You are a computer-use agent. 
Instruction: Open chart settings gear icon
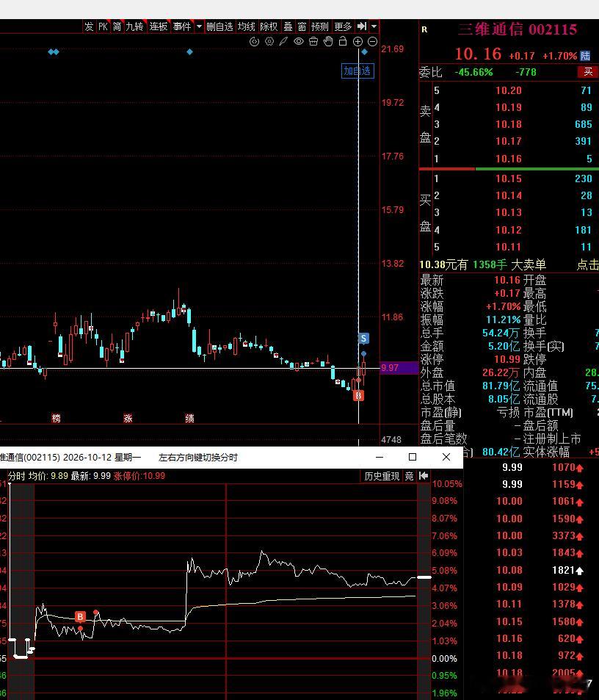(269, 42)
